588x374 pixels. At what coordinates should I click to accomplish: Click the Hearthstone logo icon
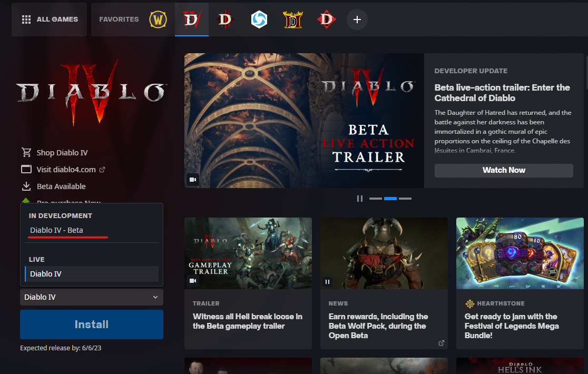click(x=469, y=303)
